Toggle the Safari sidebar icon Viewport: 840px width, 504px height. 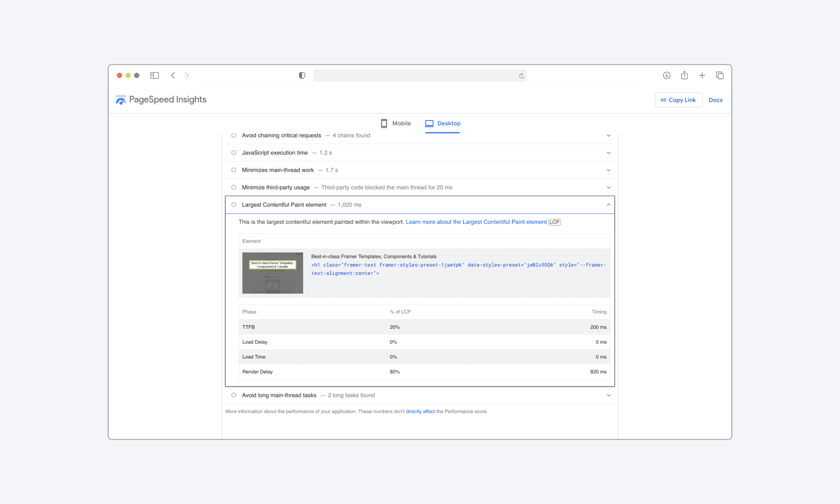pyautogui.click(x=155, y=76)
